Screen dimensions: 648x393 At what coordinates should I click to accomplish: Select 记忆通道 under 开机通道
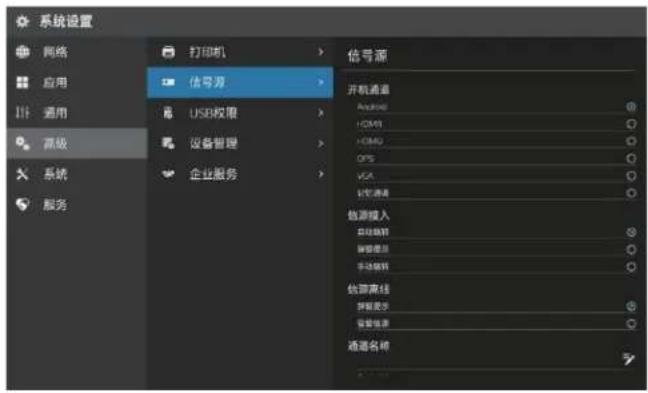pos(631,193)
